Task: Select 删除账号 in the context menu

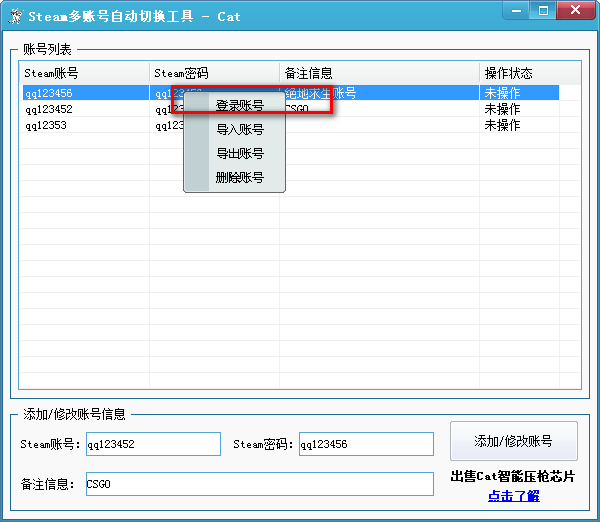Action: pos(240,177)
